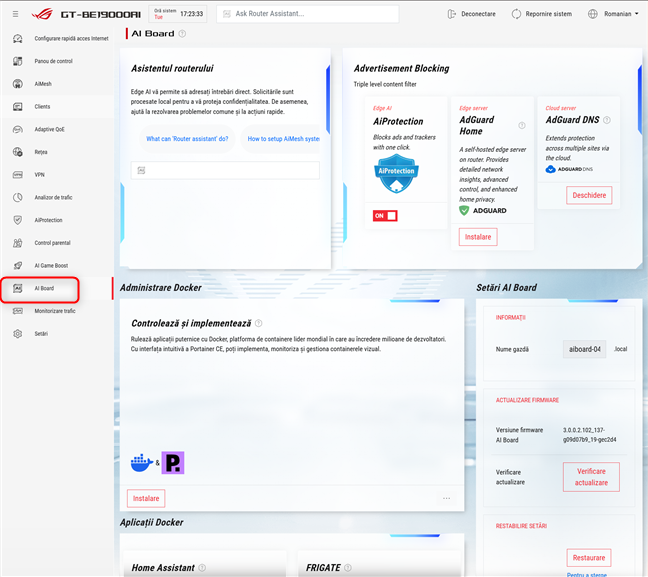The image size is (648, 577).
Task: Click the Configurare rapidă acces Internet icon
Action: coord(17,38)
